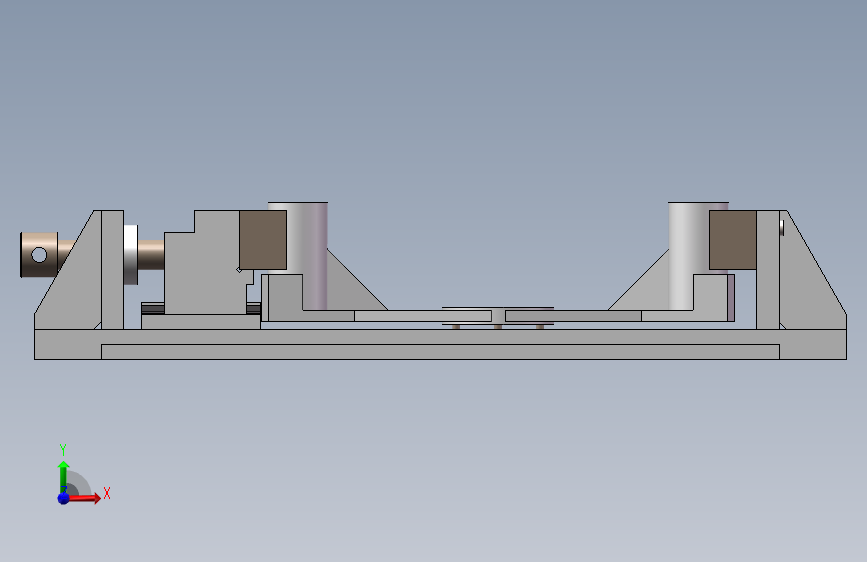Select the white collar ring on the shaft

click(130, 254)
